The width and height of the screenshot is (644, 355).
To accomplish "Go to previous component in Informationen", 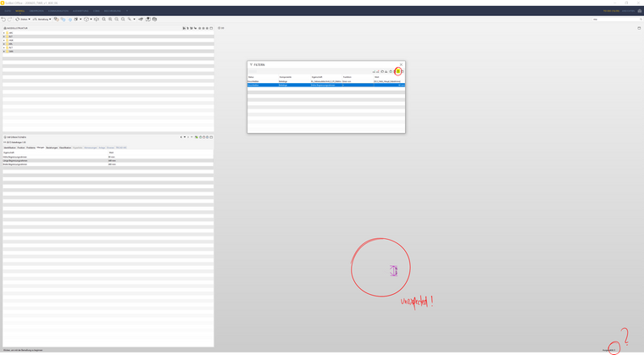I will point(181,137).
